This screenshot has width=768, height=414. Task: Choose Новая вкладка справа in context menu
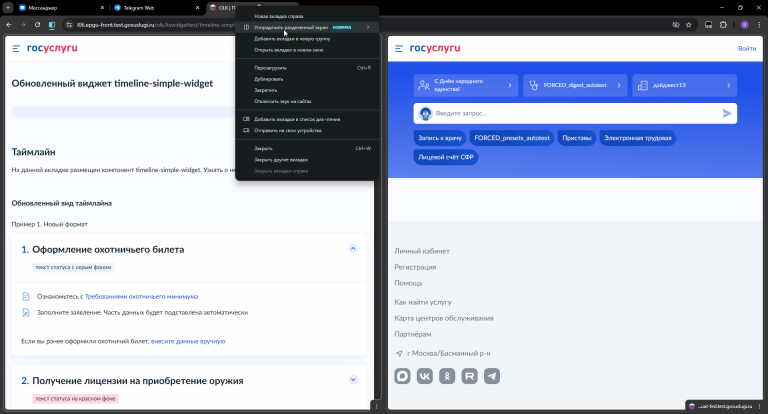[x=307, y=16]
